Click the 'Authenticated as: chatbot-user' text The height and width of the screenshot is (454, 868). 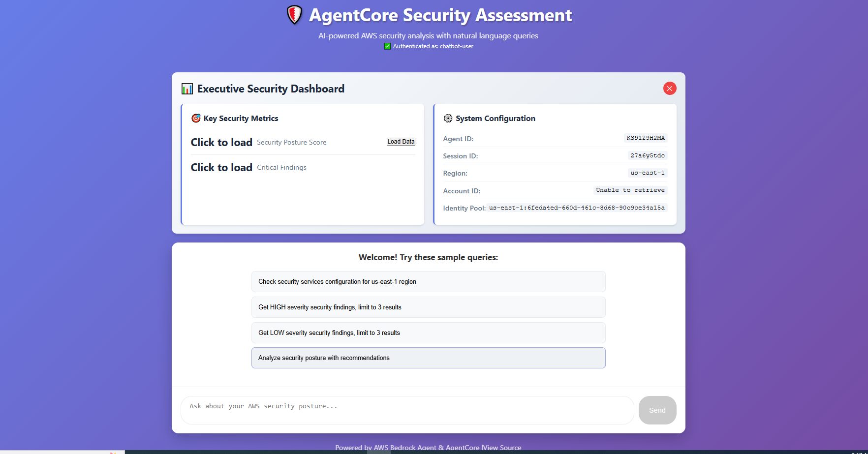click(433, 46)
